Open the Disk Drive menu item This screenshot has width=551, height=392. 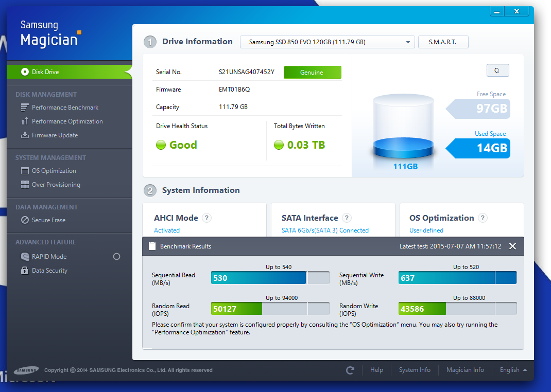coord(70,72)
